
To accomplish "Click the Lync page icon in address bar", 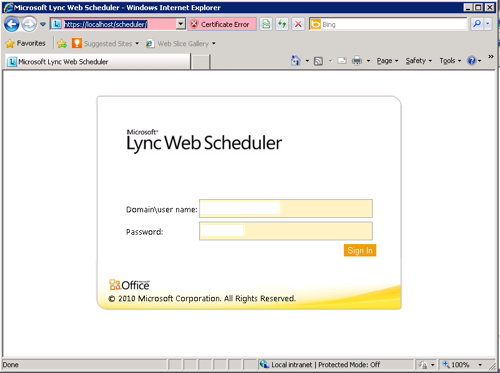I will [57, 24].
